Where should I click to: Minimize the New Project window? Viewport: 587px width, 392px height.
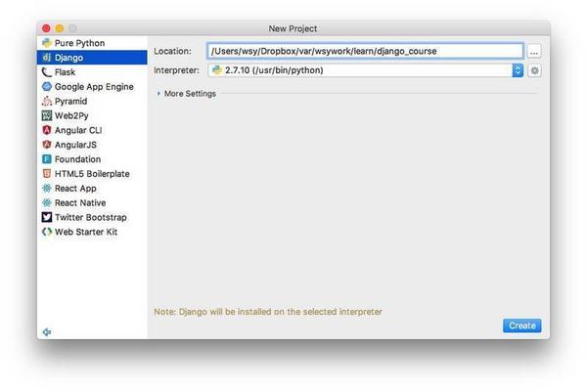coord(60,28)
